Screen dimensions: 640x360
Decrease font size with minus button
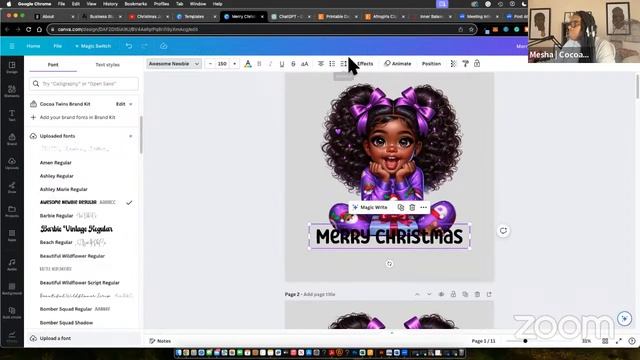click(210, 64)
